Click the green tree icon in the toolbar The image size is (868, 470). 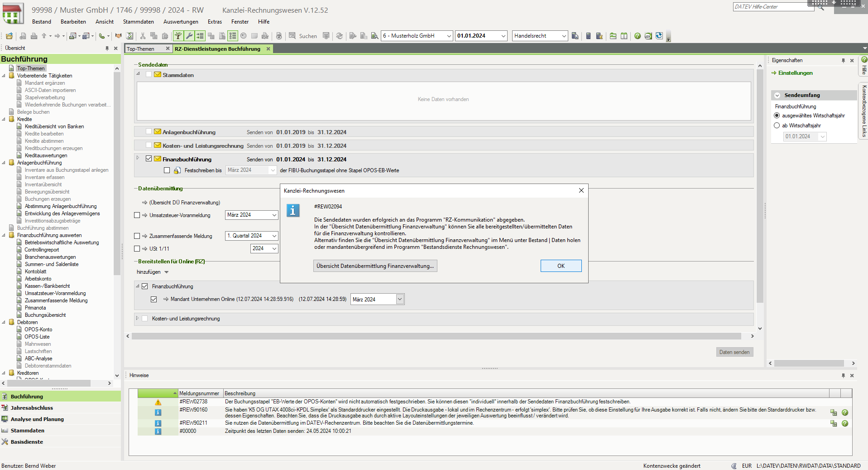[x=178, y=36]
